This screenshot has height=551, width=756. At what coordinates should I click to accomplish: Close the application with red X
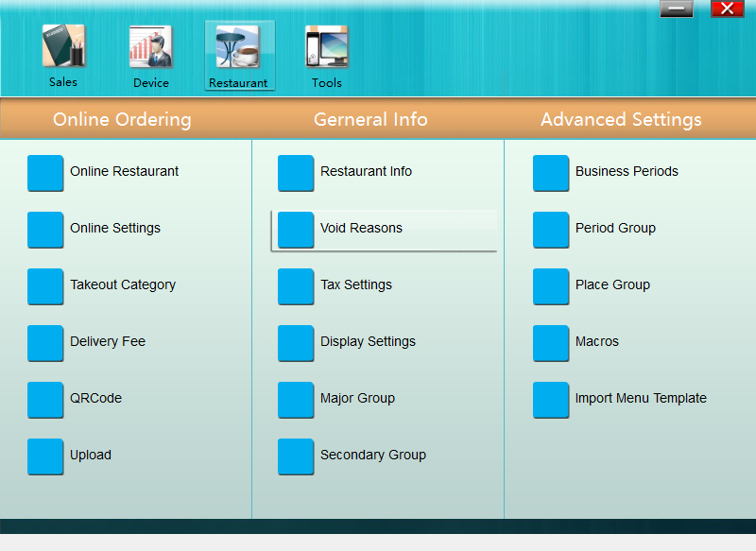coord(727,9)
